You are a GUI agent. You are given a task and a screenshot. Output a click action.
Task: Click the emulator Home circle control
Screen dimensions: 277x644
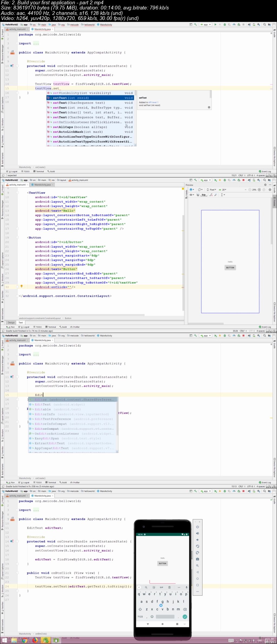pos(197,579)
